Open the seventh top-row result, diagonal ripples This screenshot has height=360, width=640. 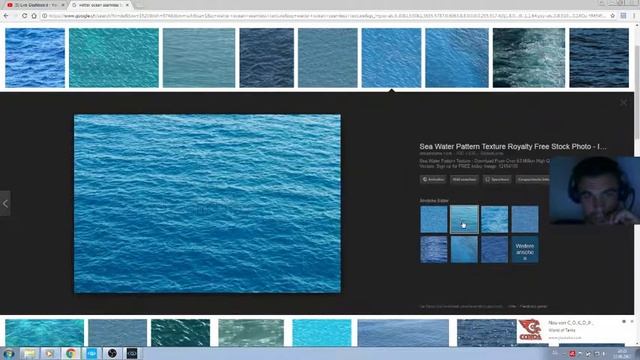(457, 58)
